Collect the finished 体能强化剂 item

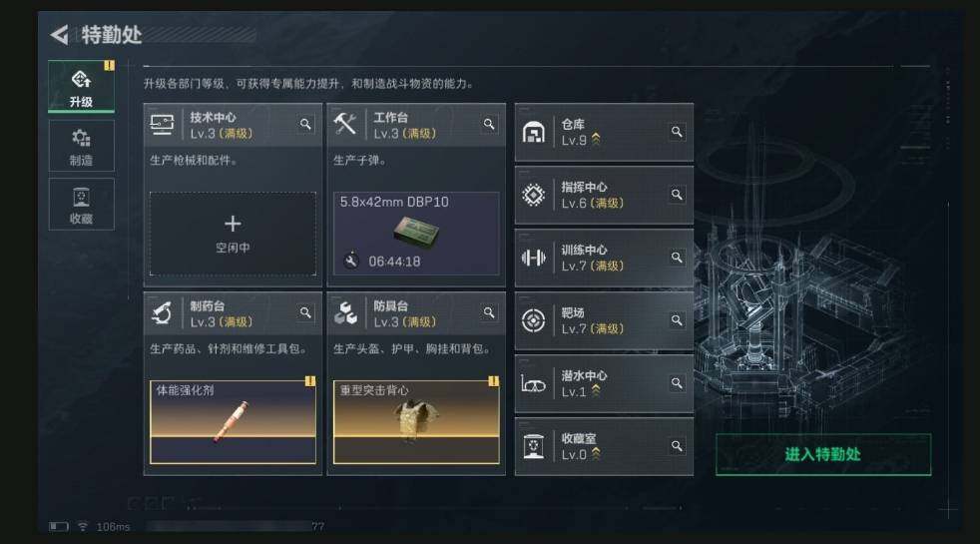pyautogui.click(x=233, y=422)
